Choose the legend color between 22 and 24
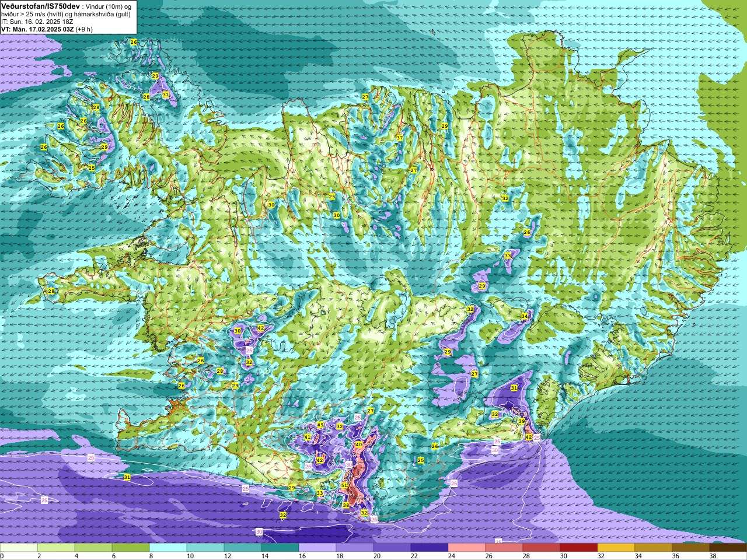The image size is (747, 560). point(430,548)
